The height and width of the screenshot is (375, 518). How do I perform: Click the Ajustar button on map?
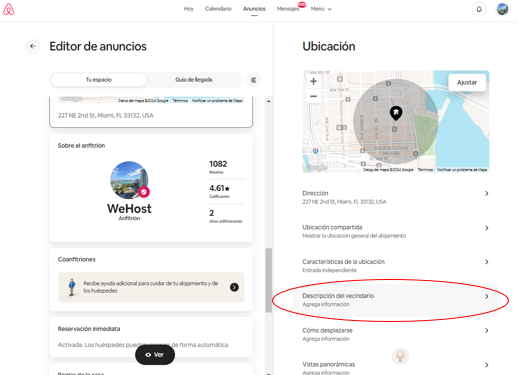click(x=467, y=82)
